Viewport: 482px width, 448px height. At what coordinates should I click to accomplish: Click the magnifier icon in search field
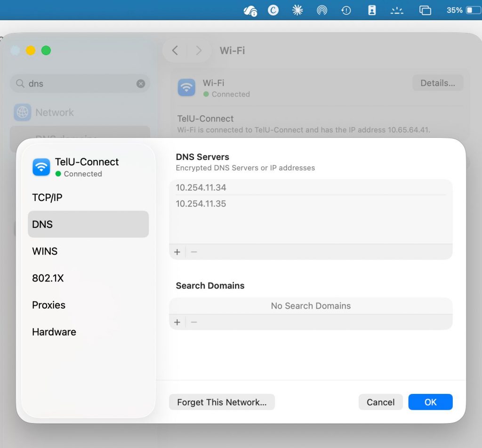point(20,83)
